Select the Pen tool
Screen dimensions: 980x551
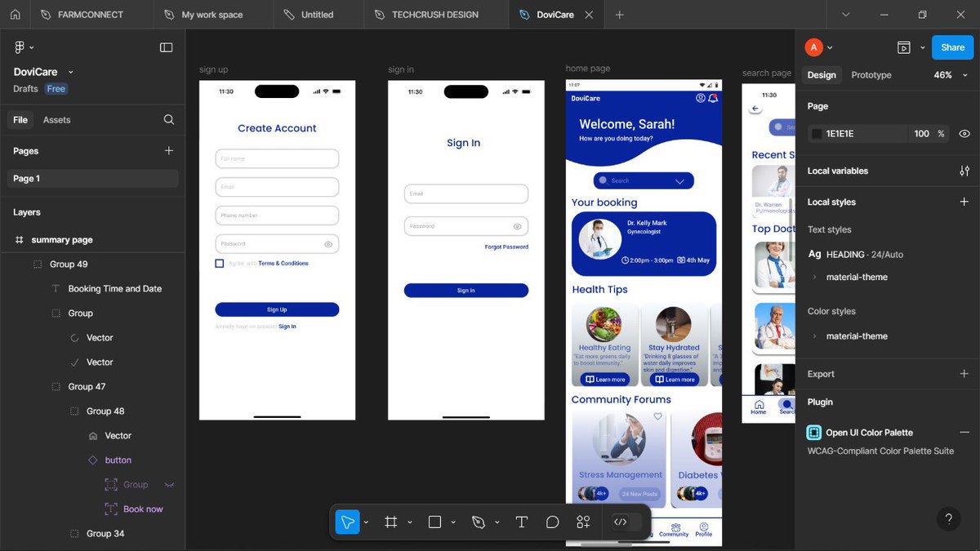coord(479,522)
